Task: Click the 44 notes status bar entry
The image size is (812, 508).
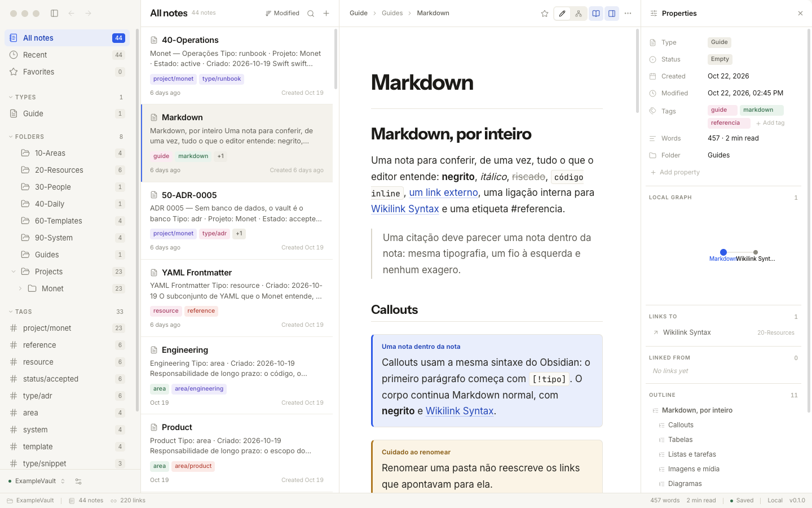Action: (86, 501)
